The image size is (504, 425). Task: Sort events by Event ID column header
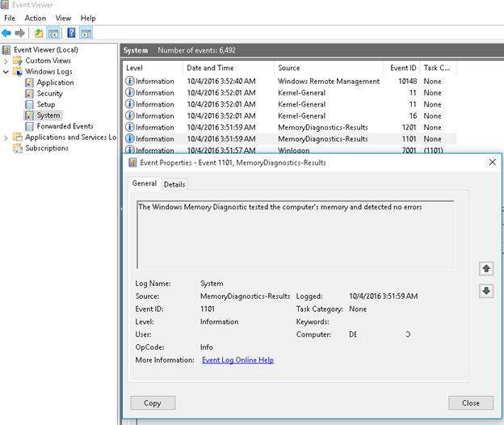(x=404, y=68)
